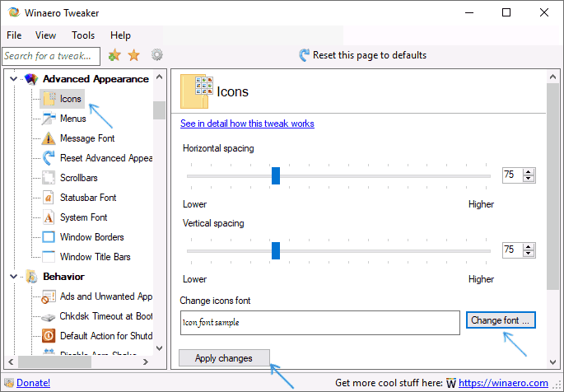The image size is (564, 392).
Task: Increase vertical spacing with up spinner
Action: coord(529,247)
